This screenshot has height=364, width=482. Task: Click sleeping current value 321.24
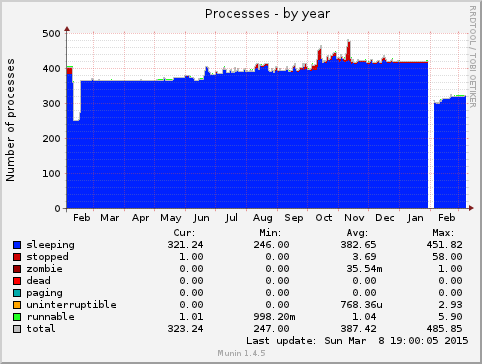pos(185,245)
